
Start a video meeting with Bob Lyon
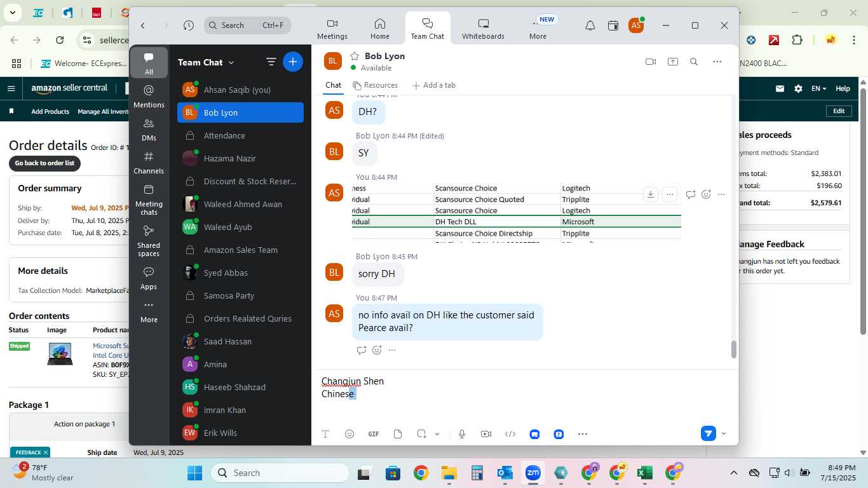[651, 62]
